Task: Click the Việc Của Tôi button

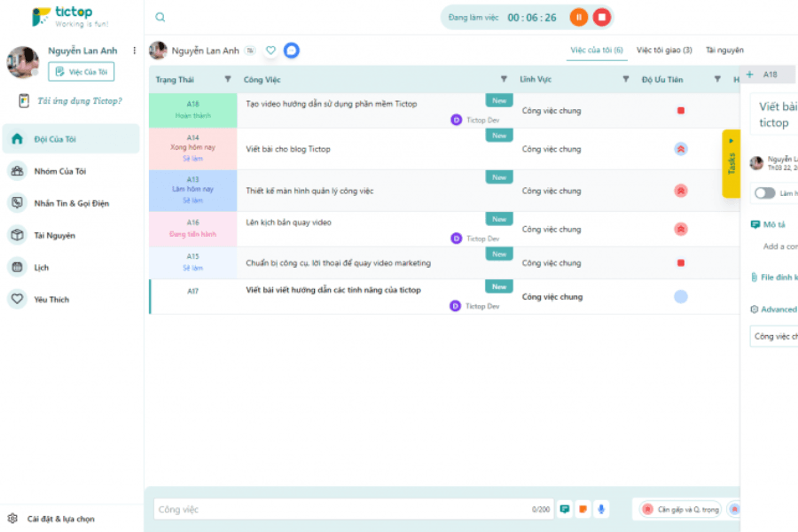Action: (81, 72)
